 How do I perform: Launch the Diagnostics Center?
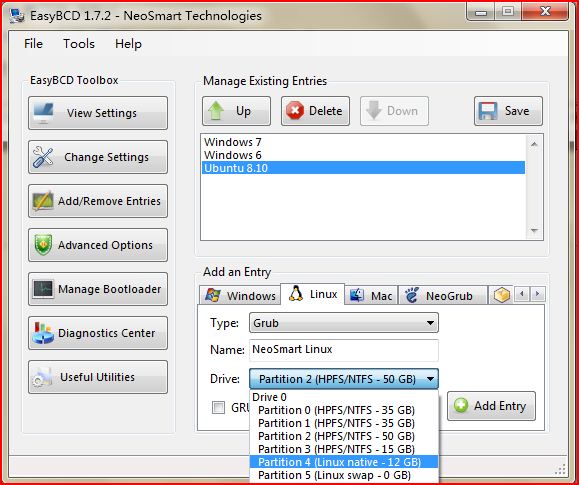click(98, 333)
